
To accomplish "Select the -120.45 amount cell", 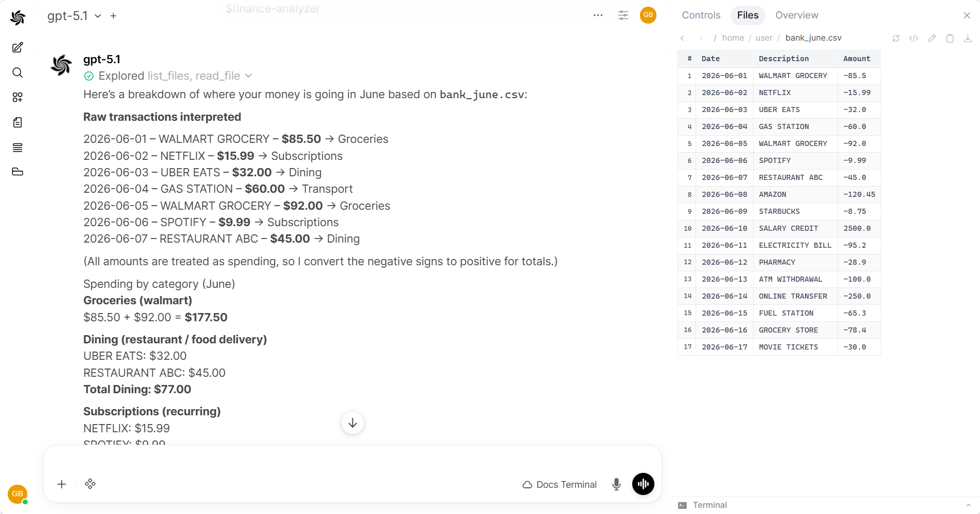I will pyautogui.click(x=859, y=194).
